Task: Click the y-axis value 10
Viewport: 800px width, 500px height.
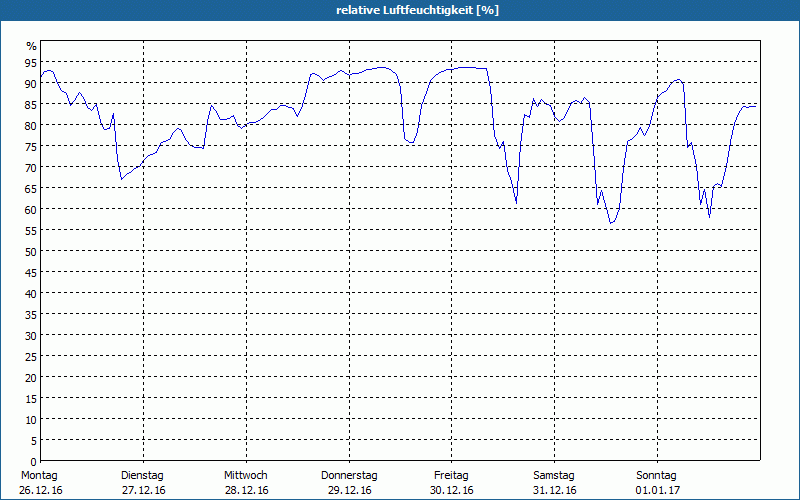Action: (31, 419)
